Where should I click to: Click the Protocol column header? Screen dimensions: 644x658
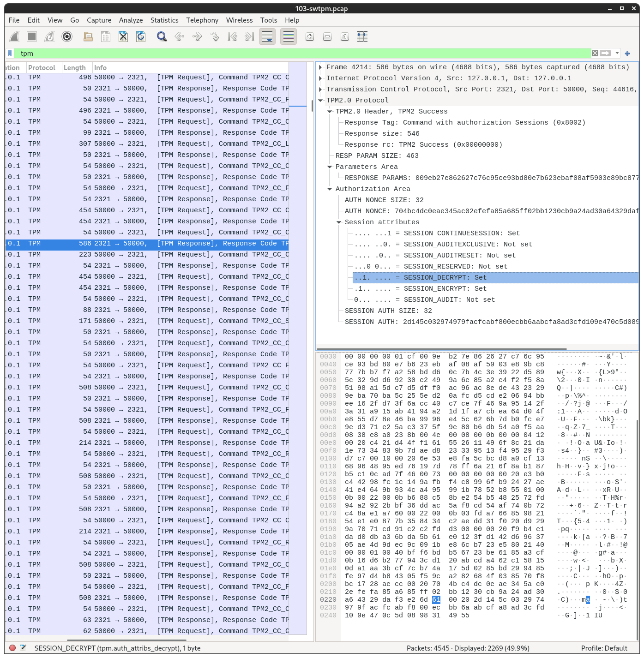point(42,68)
